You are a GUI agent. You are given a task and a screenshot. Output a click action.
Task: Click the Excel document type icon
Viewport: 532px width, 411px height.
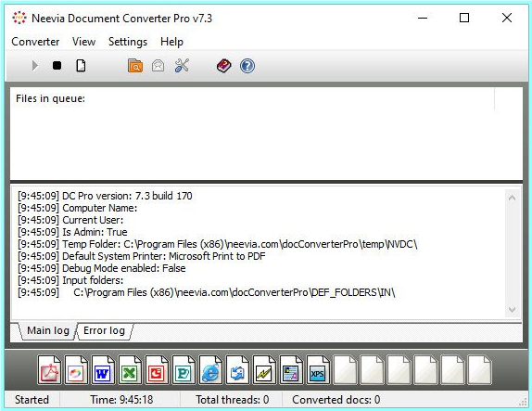tap(130, 370)
